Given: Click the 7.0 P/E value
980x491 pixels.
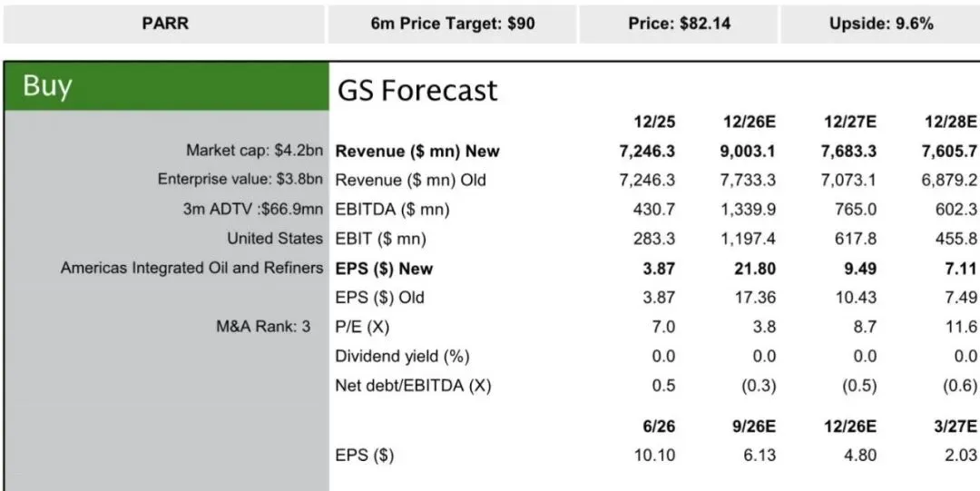Looking at the screenshot, I should (663, 327).
